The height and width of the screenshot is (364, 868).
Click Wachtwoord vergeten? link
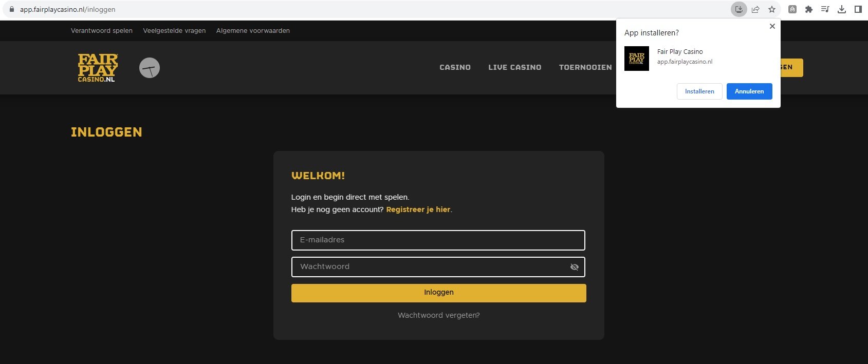[x=439, y=315]
